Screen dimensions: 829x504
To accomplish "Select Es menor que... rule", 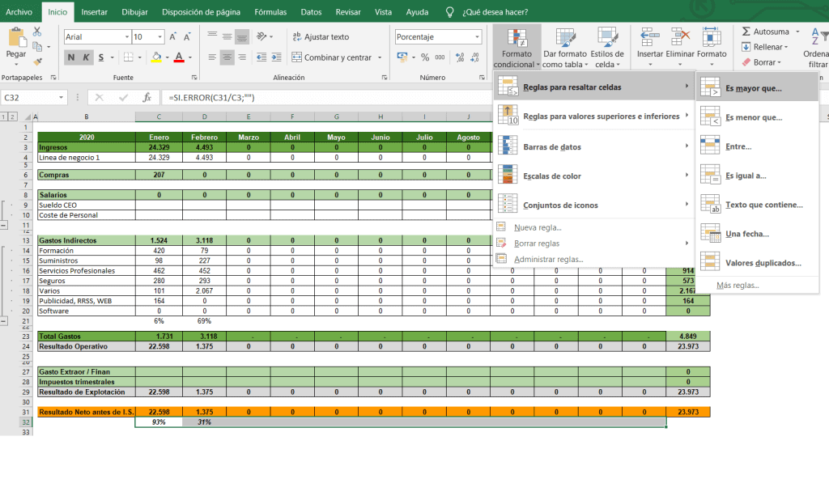I will [x=758, y=117].
